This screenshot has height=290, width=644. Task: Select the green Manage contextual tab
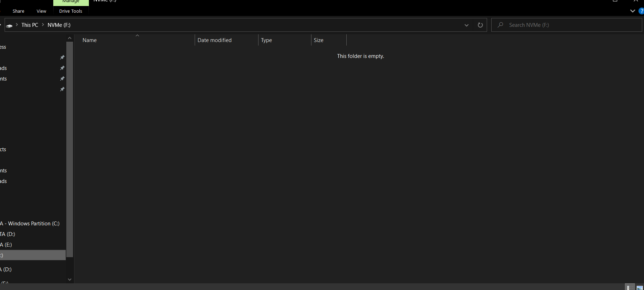(71, 2)
